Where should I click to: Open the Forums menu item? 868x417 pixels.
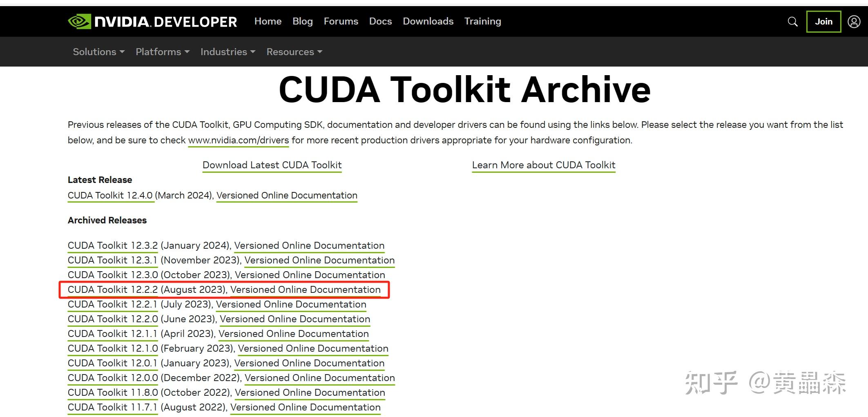tap(341, 21)
